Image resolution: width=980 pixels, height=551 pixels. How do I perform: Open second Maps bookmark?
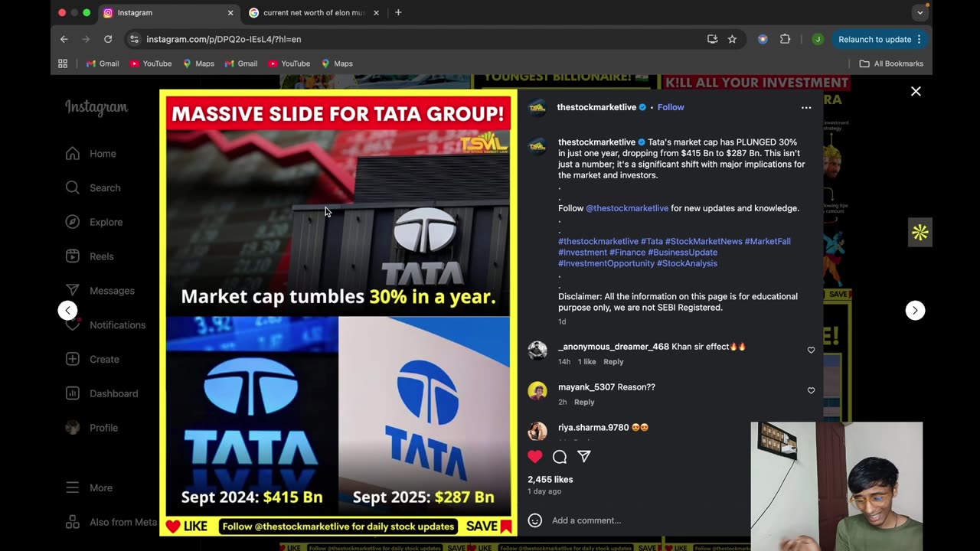pyautogui.click(x=337, y=64)
